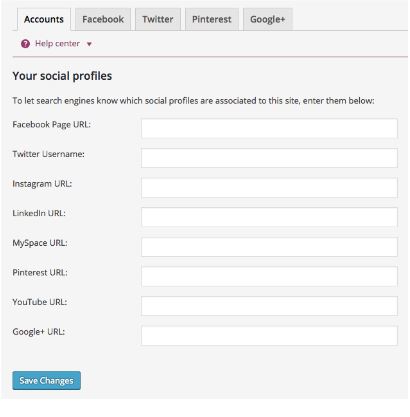410x417 pixels.
Task: Click the YouTube URL field
Action: 269,306
